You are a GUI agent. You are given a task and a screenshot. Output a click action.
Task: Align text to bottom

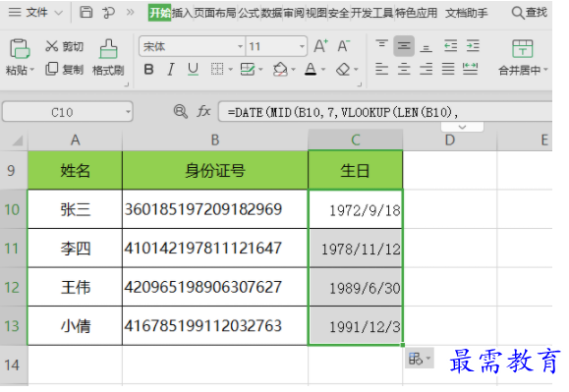pos(427,47)
